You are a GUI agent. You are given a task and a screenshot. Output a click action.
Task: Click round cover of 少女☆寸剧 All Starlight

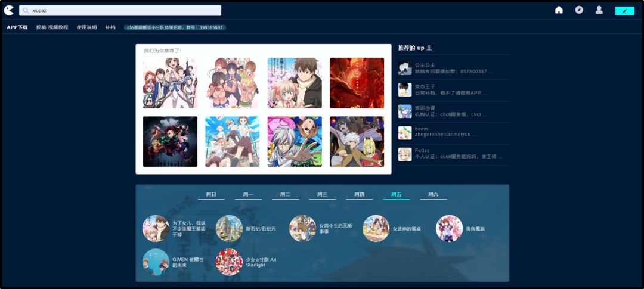[229, 262]
